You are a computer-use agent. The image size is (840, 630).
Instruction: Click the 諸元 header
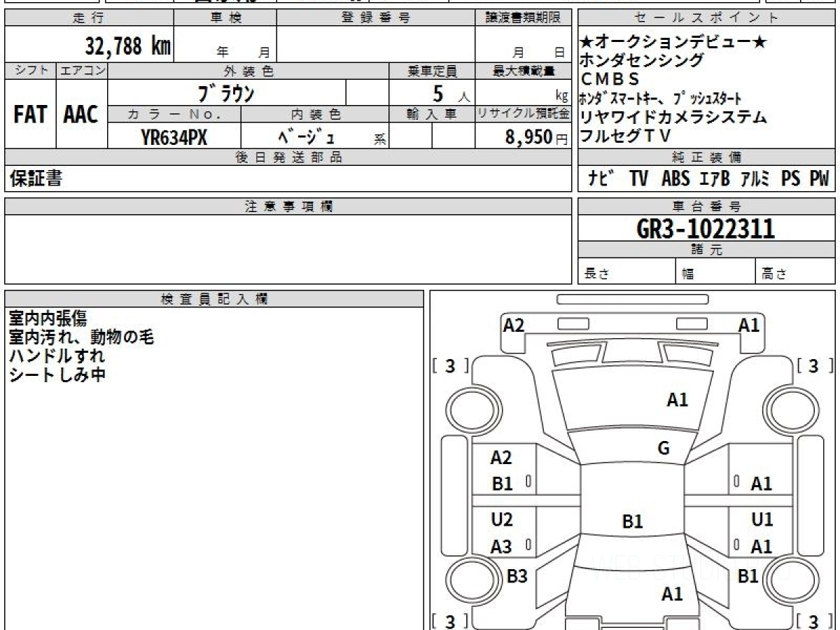[x=706, y=250]
